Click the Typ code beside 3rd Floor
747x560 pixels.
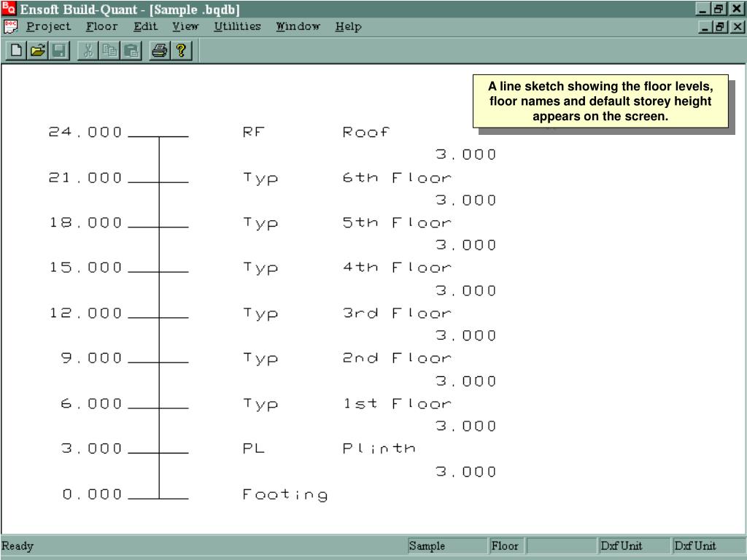tap(260, 314)
